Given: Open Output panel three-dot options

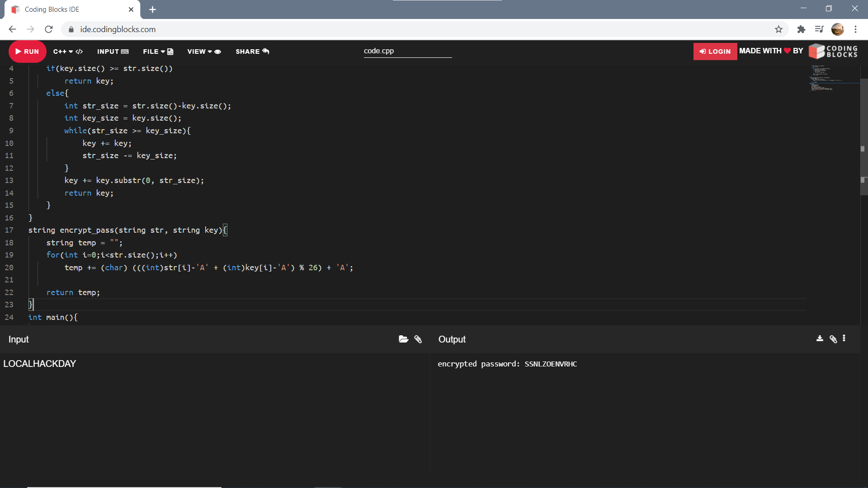Looking at the screenshot, I should (844, 338).
